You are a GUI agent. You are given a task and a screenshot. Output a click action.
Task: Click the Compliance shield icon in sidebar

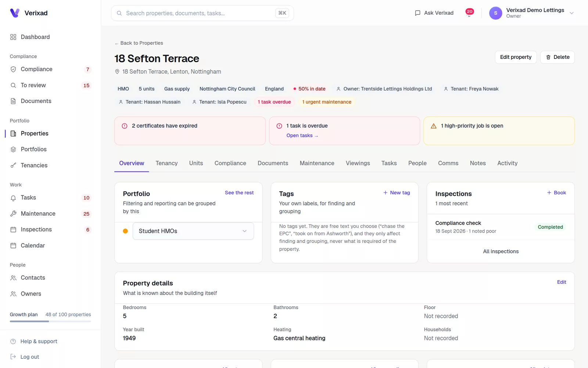tap(13, 69)
